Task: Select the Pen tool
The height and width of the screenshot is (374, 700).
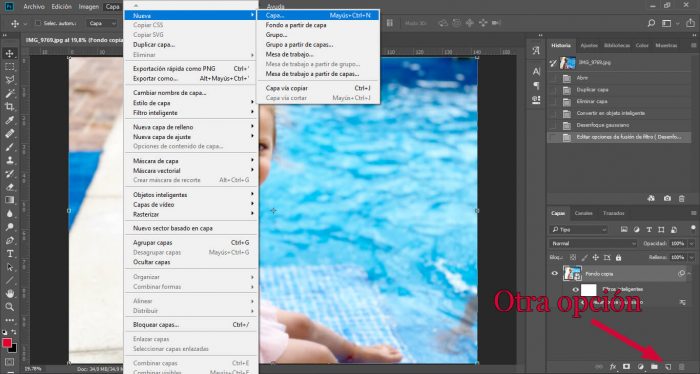Action: click(9, 241)
